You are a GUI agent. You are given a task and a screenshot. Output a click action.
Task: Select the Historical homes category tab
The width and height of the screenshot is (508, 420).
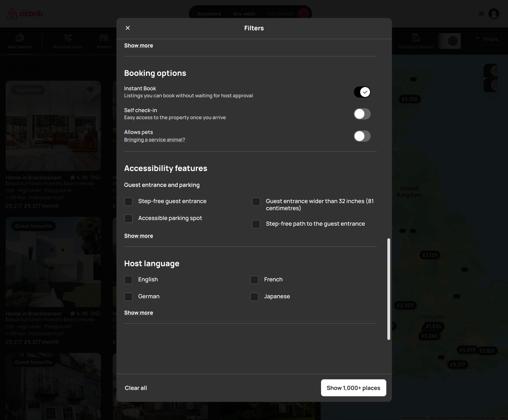(x=416, y=41)
